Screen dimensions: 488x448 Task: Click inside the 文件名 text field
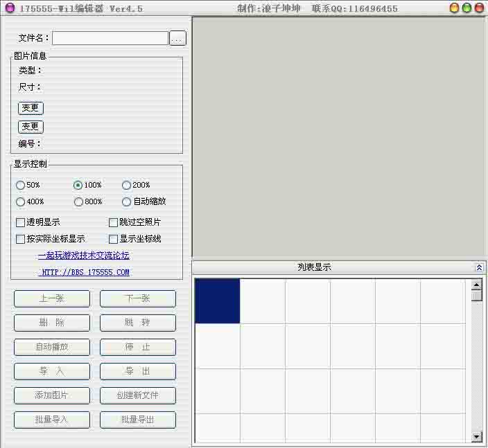pyautogui.click(x=110, y=38)
